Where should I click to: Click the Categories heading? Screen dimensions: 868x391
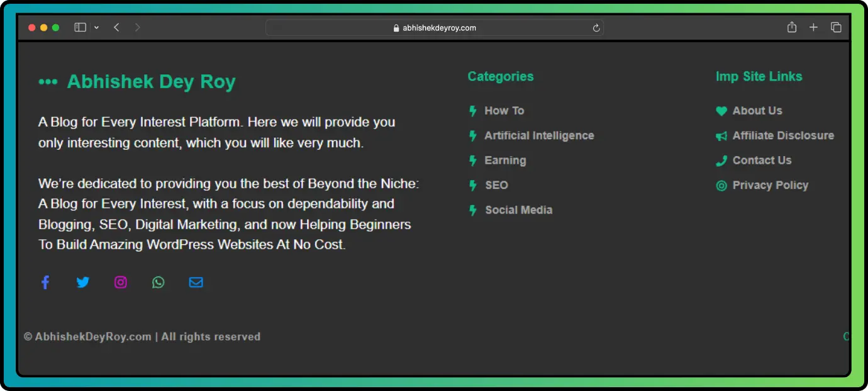501,76
